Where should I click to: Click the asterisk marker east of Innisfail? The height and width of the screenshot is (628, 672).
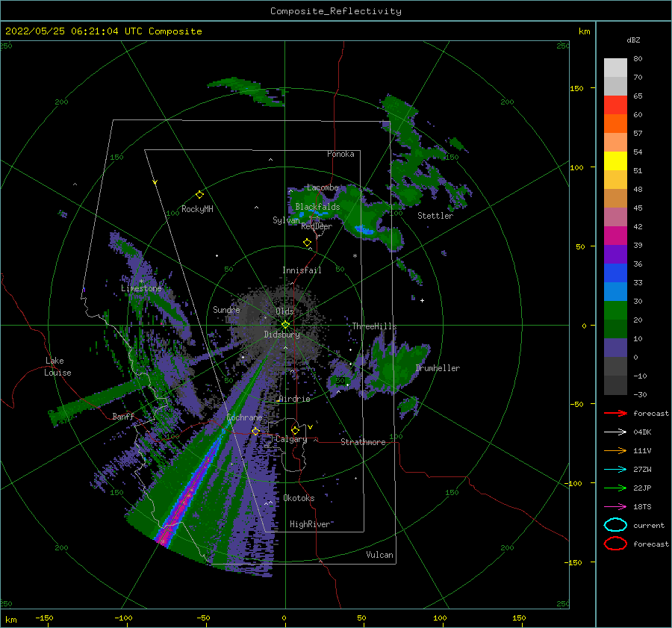355,256
